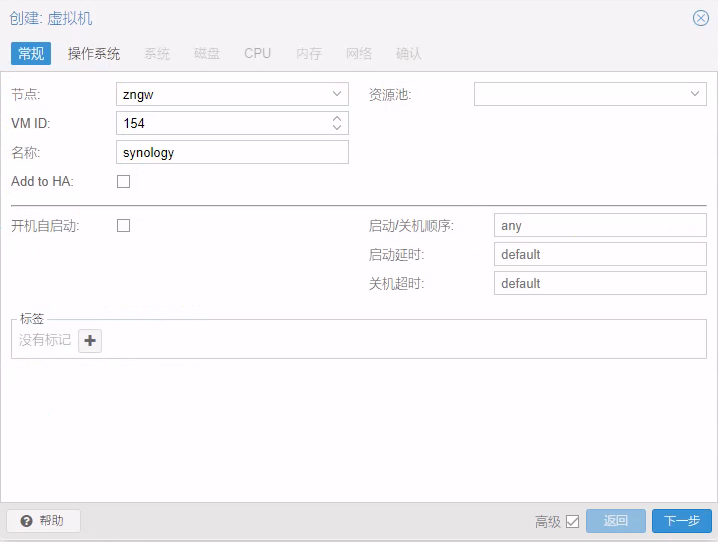Click the 帮助 help button
The image size is (718, 542).
pos(43,521)
